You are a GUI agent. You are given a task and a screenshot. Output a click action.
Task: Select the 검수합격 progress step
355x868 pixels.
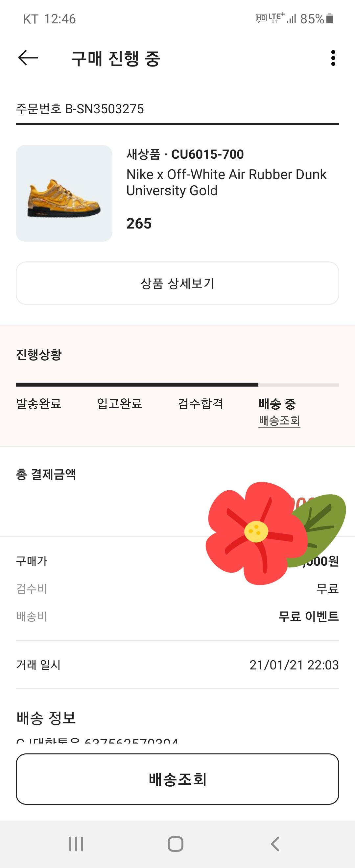pos(201,403)
